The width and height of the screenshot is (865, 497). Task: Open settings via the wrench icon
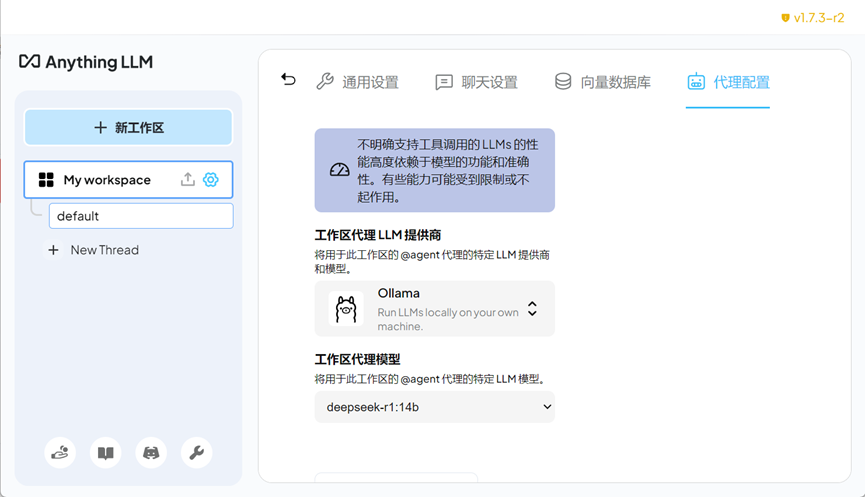(x=196, y=453)
